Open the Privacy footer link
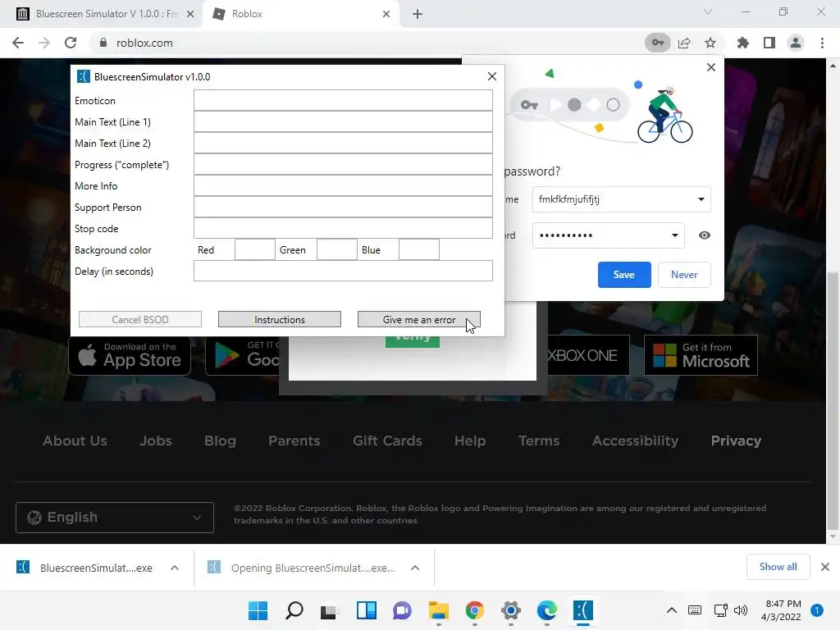 (x=736, y=441)
